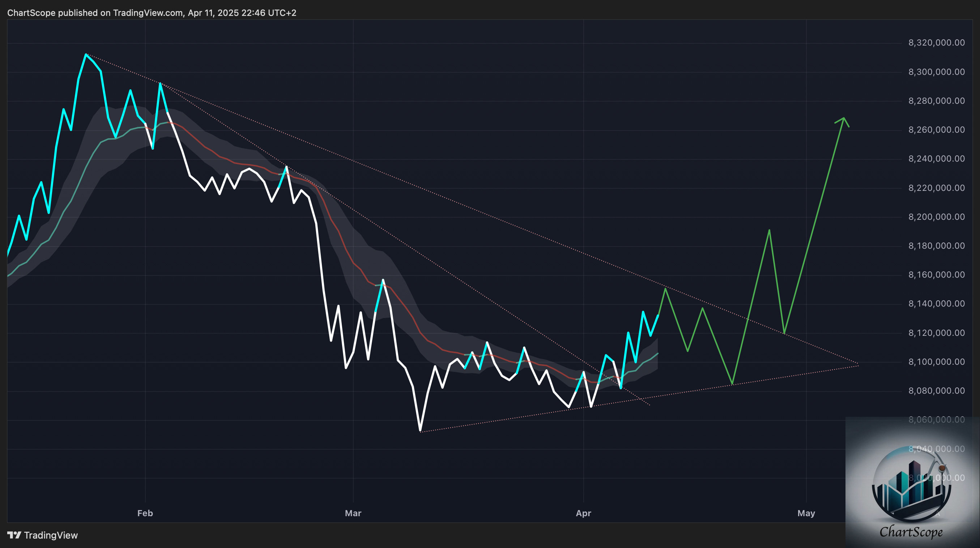This screenshot has width=980, height=548.
Task: Click the TradingView wordmark text at bottom left
Action: 51,535
